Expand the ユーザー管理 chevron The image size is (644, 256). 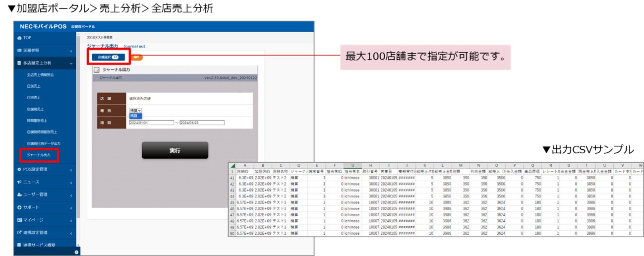(x=71, y=194)
